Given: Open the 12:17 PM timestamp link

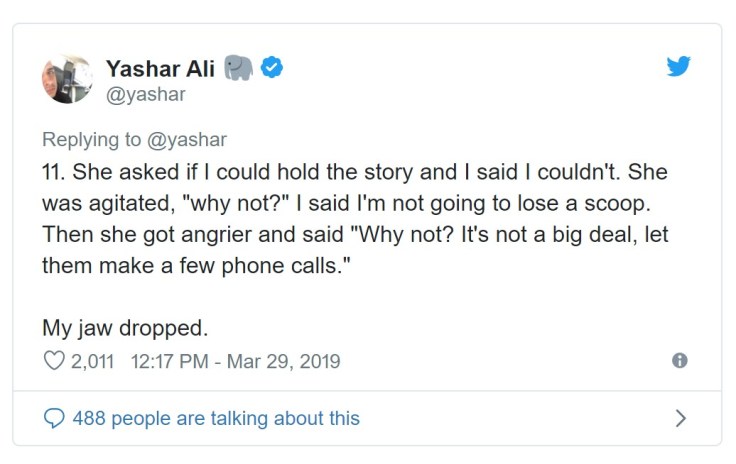Looking at the screenshot, I should [167, 361].
